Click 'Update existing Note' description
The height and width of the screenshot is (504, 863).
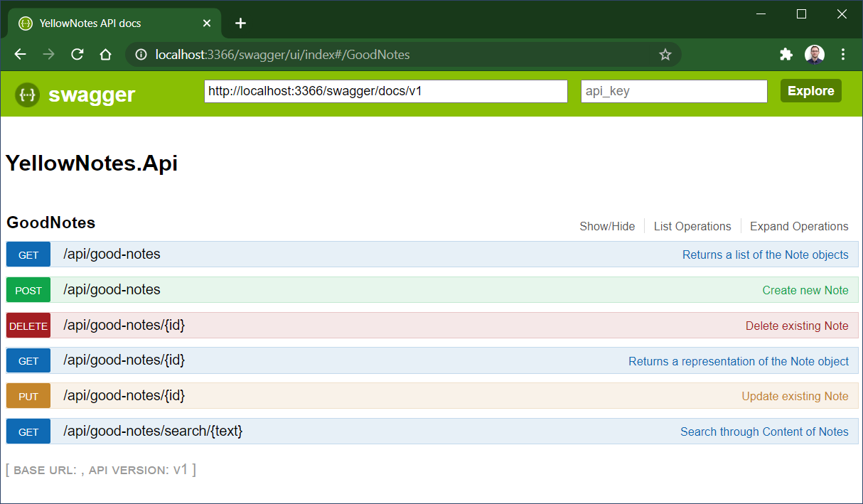[795, 396]
